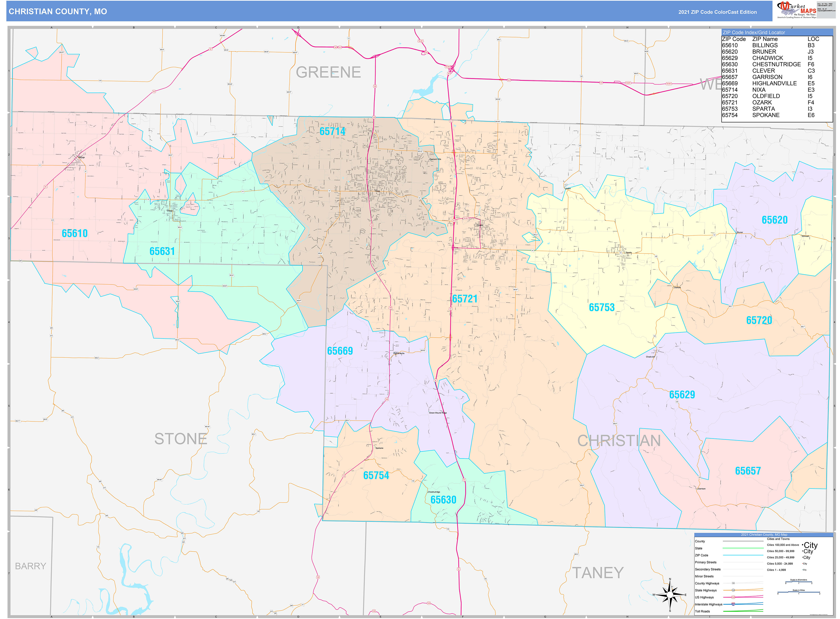Image resolution: width=840 pixels, height=619 pixels.
Task: Click the Highlandville town label on map
Action: (399, 353)
